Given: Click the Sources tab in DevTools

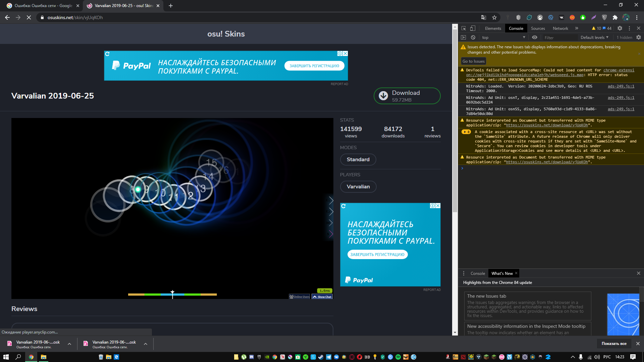Looking at the screenshot, I should click(x=538, y=28).
